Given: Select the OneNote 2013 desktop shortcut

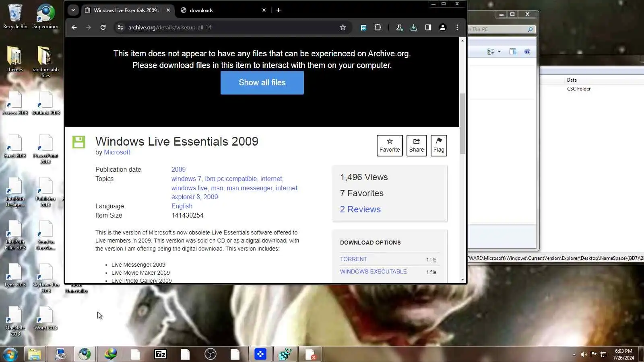Looking at the screenshot, I should point(15,321).
